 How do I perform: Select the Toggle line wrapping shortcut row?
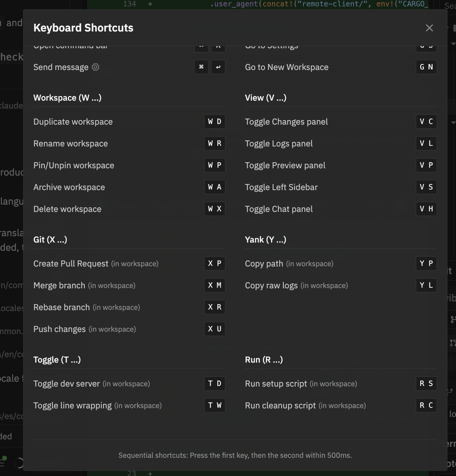pos(129,405)
